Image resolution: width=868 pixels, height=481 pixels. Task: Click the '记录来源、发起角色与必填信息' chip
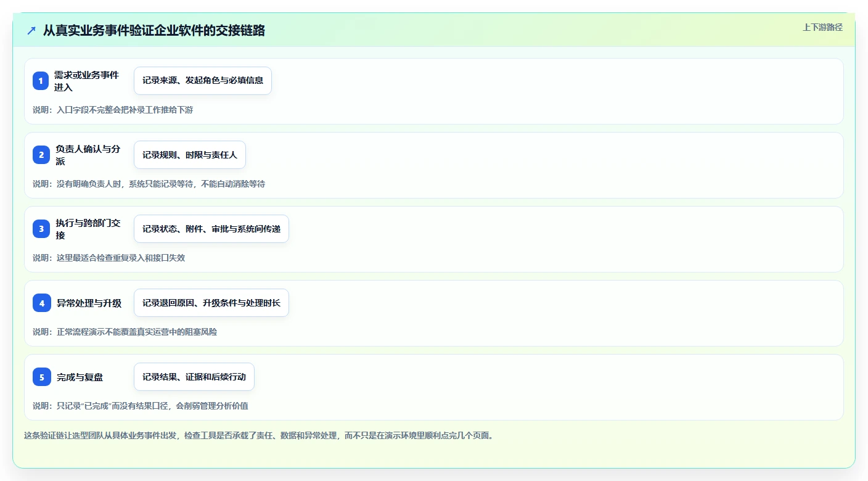click(x=203, y=81)
